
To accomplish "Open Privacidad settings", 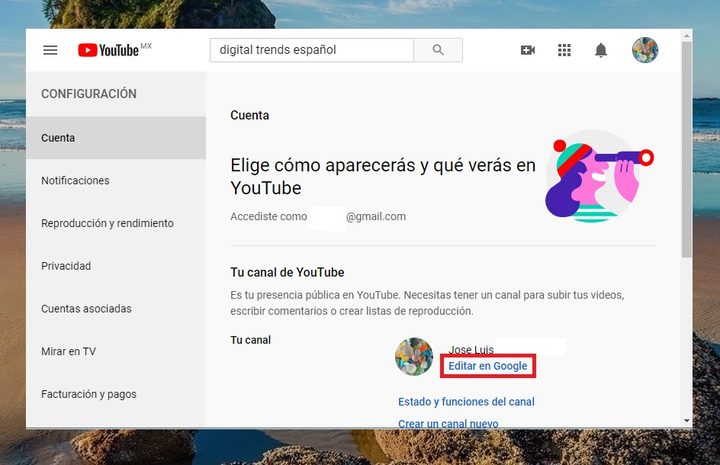I will (x=116, y=266).
